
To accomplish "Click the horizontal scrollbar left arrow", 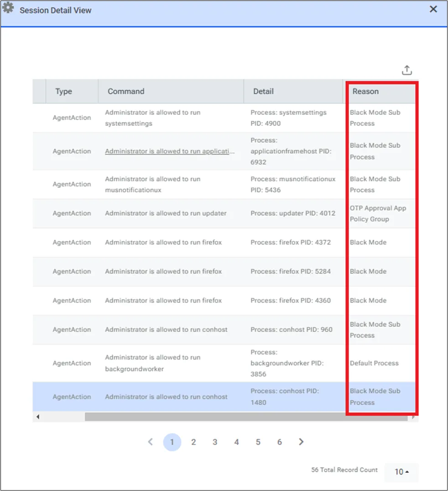I will 37,417.
